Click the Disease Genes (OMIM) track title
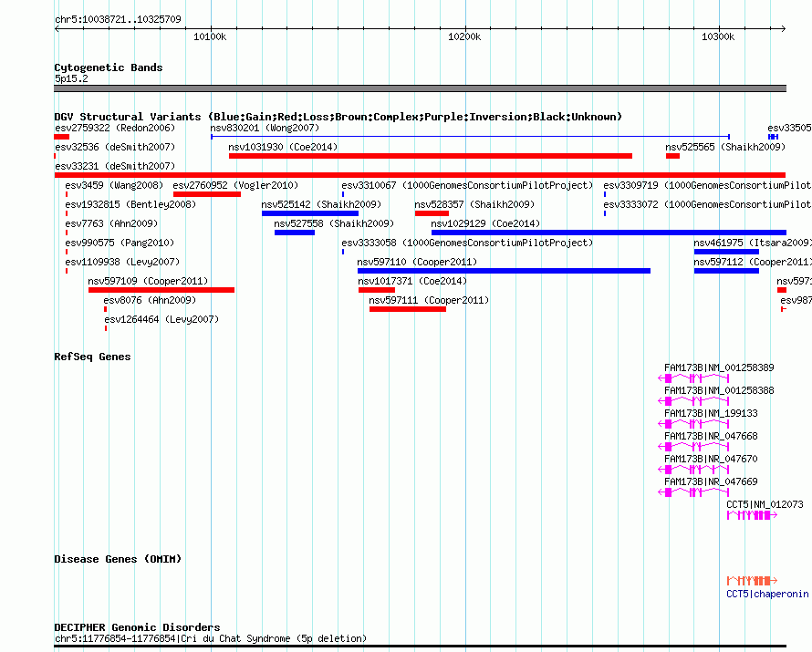Viewport: 812px width, 652px height. tap(118, 559)
